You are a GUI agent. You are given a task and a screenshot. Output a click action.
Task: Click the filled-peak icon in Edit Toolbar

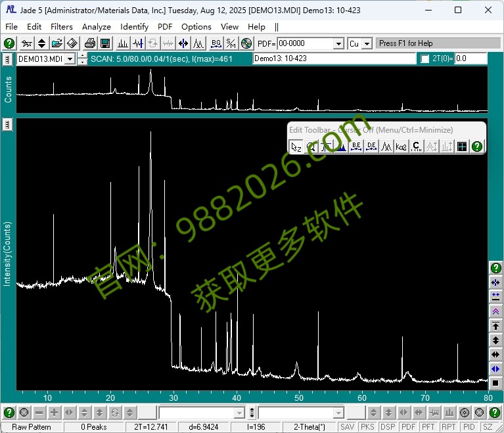[341, 147]
